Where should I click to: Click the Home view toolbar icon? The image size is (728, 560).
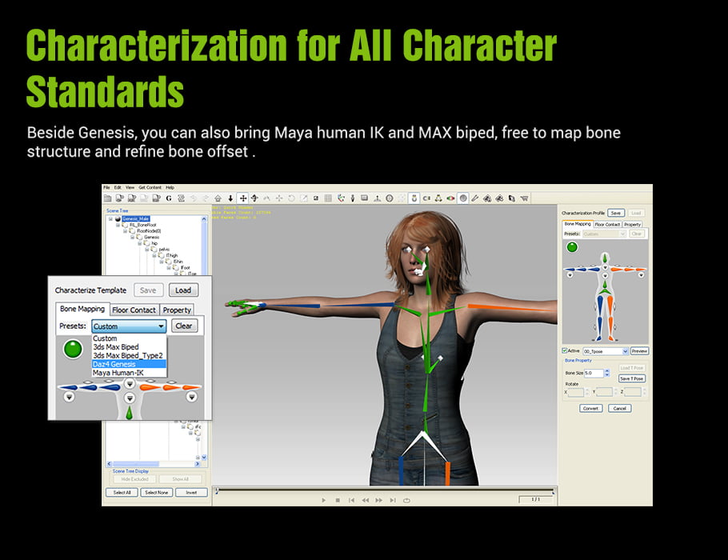click(x=218, y=198)
